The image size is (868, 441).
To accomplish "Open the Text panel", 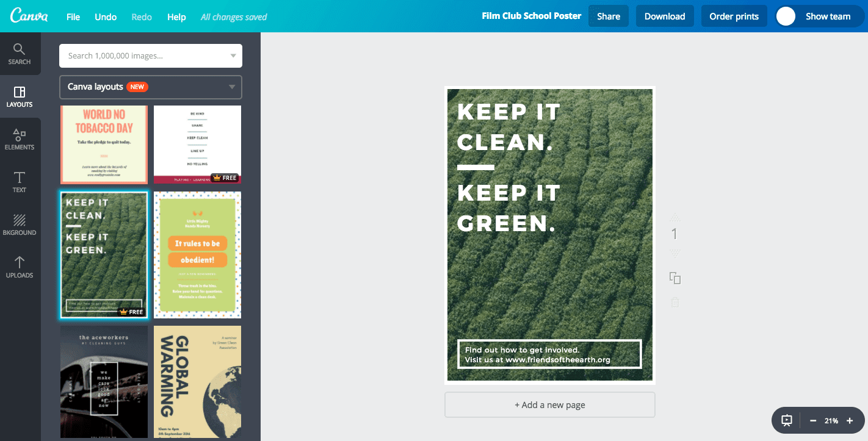I will (20, 182).
